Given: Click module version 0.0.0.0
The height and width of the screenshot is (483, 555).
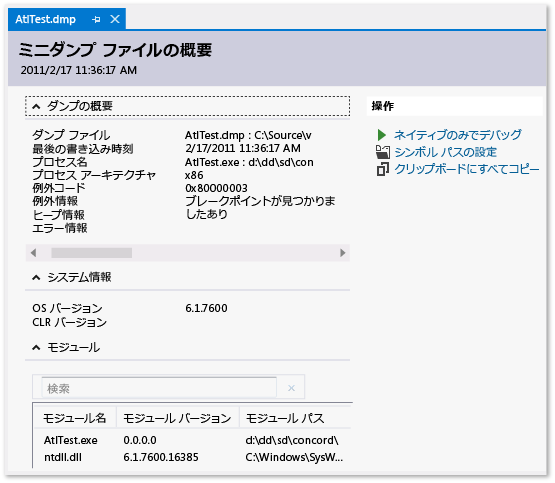Looking at the screenshot, I should tap(140, 440).
